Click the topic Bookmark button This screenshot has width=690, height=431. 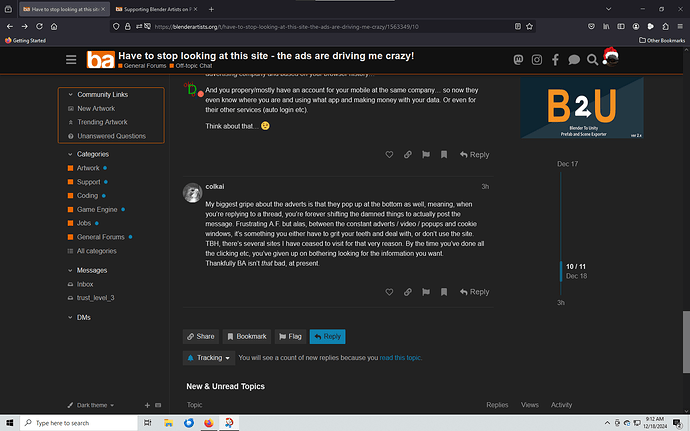[x=247, y=336]
